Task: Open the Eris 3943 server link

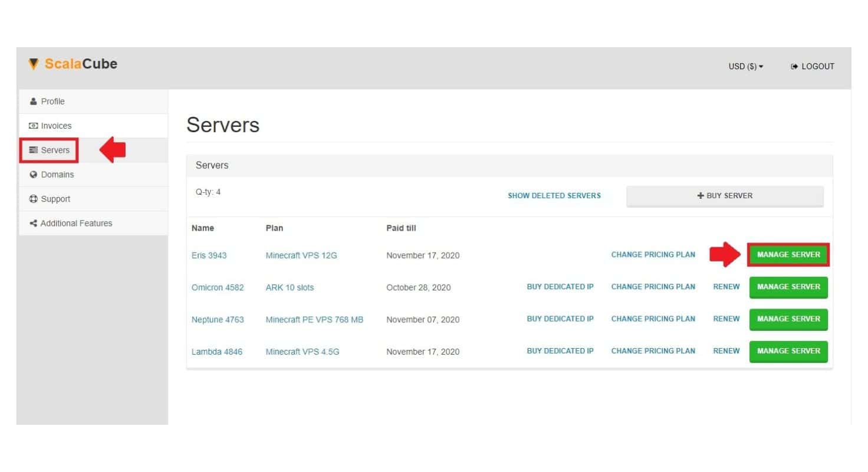Action: [x=209, y=255]
